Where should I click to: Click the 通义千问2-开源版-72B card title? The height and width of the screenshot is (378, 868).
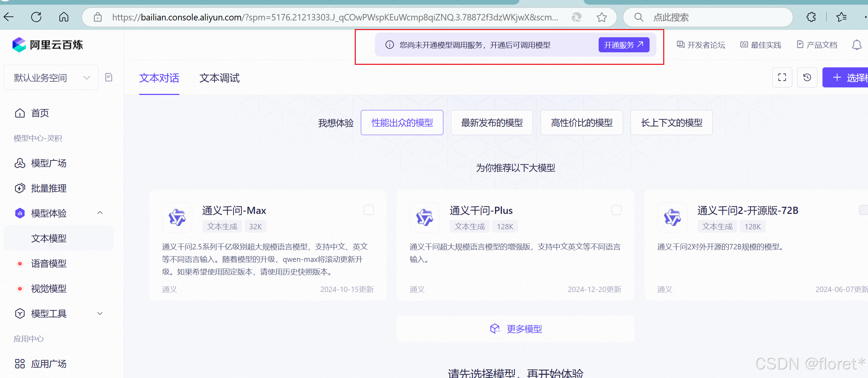point(748,210)
